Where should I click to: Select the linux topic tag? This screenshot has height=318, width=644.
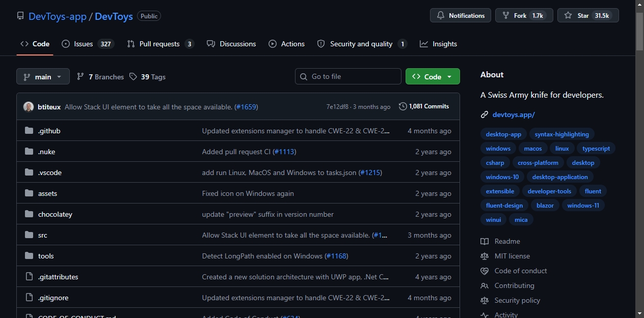point(562,149)
